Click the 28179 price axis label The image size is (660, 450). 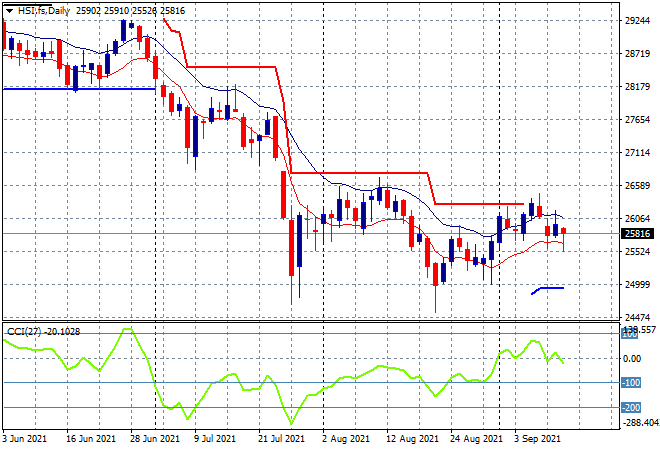(x=637, y=87)
